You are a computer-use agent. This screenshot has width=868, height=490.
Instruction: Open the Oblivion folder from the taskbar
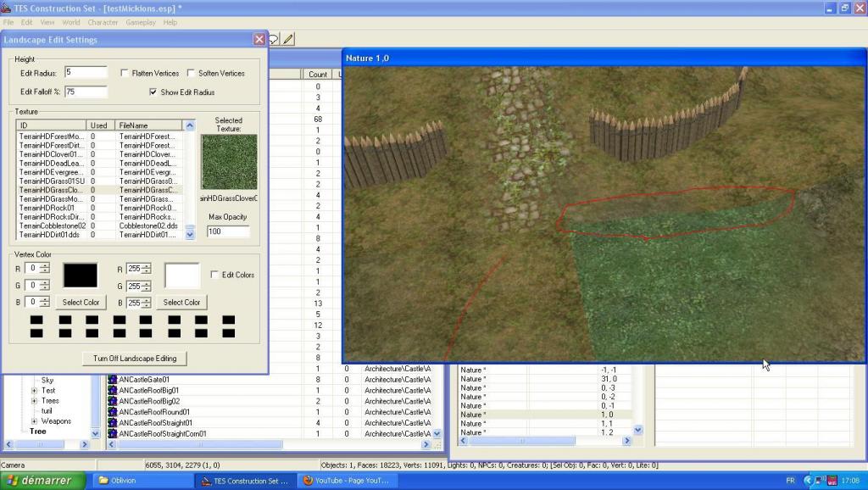click(x=142, y=481)
